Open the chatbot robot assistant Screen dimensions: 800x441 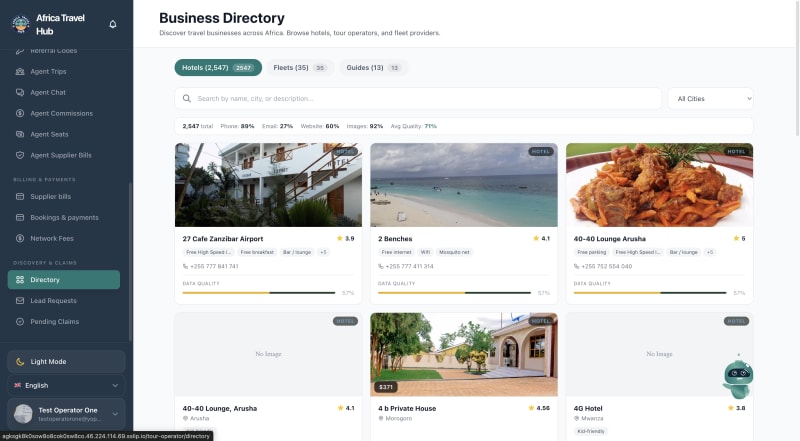[738, 379]
